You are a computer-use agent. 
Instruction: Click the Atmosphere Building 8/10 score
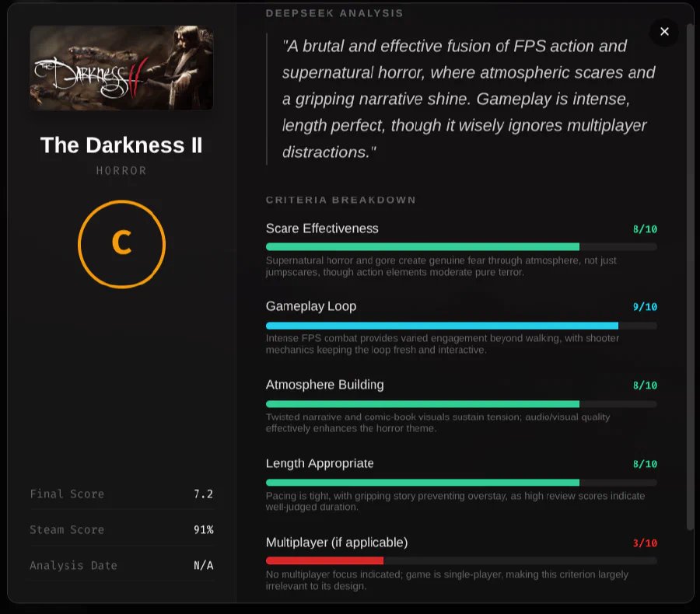[644, 385]
